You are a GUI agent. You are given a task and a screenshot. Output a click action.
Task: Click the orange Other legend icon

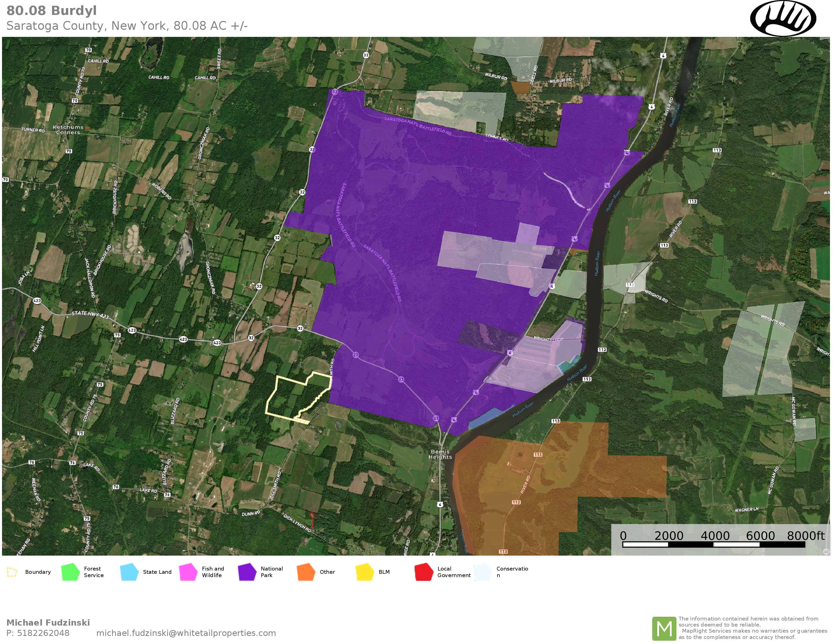306,572
